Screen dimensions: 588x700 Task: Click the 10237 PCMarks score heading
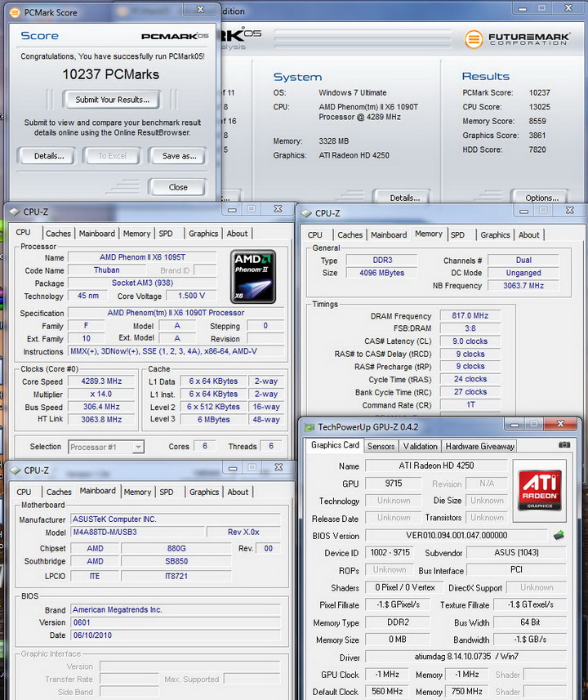pos(111,74)
